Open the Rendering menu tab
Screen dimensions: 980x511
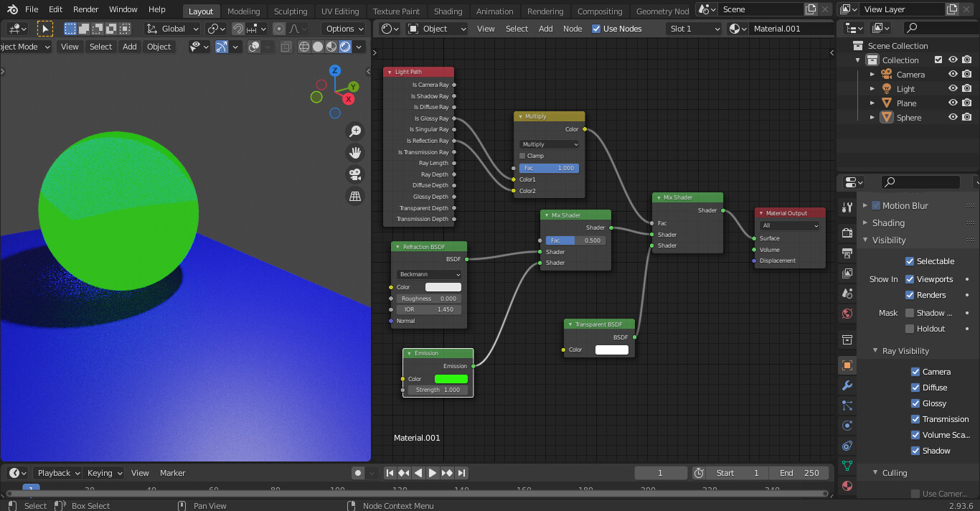(x=545, y=11)
